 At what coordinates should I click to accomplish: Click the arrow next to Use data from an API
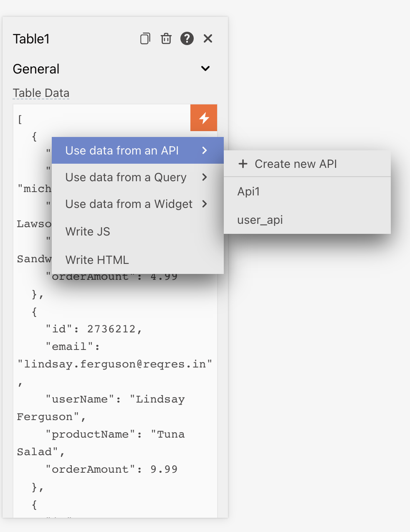(x=205, y=150)
